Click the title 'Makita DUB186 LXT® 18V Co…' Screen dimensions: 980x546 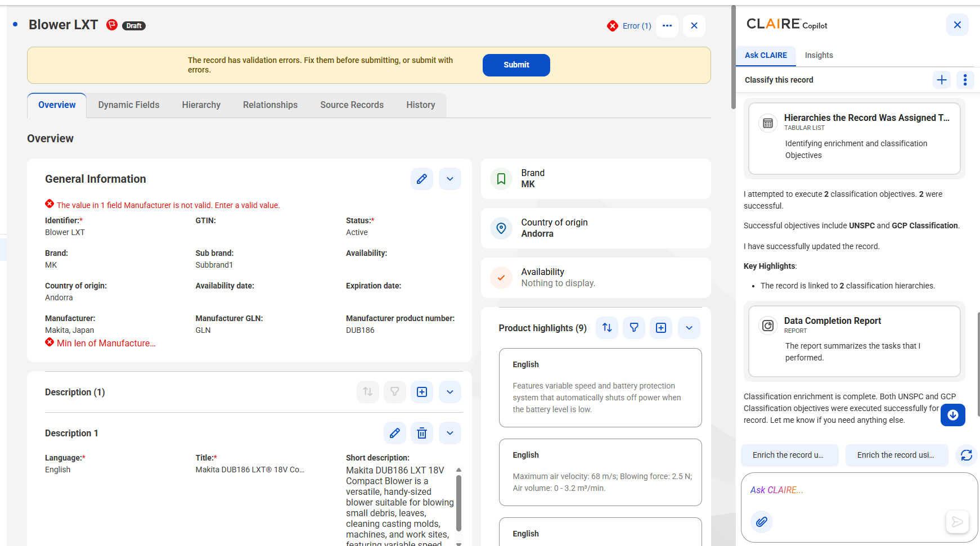click(250, 470)
